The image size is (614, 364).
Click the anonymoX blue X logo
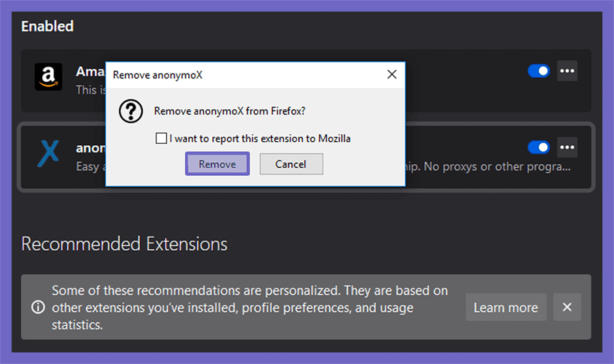click(48, 153)
